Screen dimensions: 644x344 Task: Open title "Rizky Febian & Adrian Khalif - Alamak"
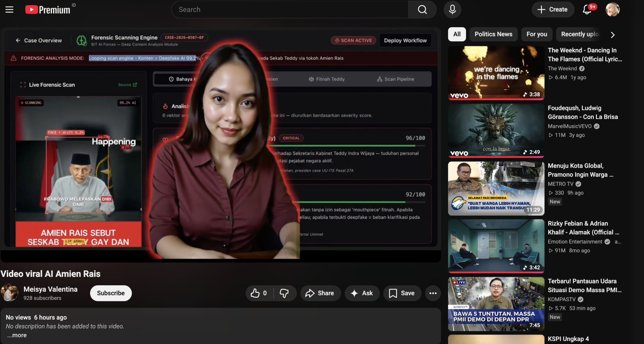(x=583, y=228)
